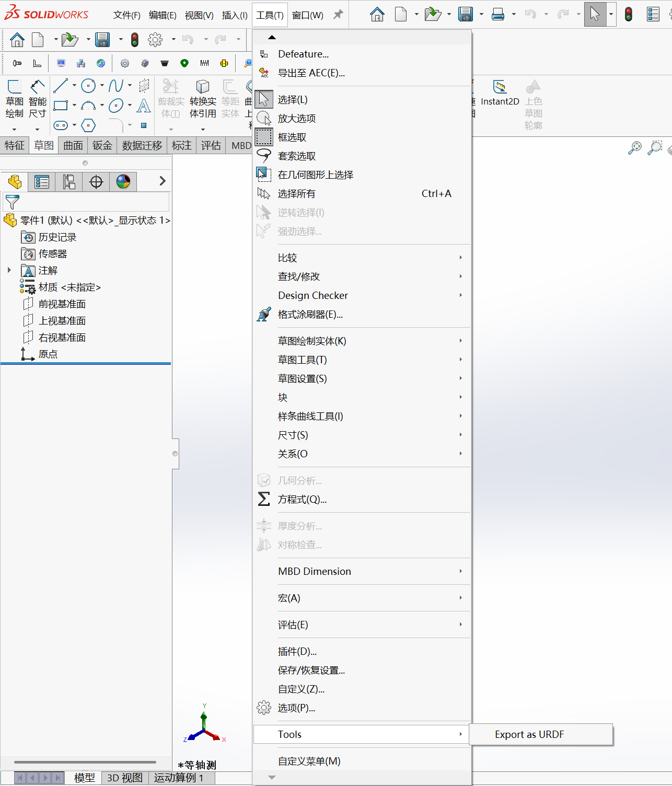Expand the FeatureManager tabs chevron

163,181
